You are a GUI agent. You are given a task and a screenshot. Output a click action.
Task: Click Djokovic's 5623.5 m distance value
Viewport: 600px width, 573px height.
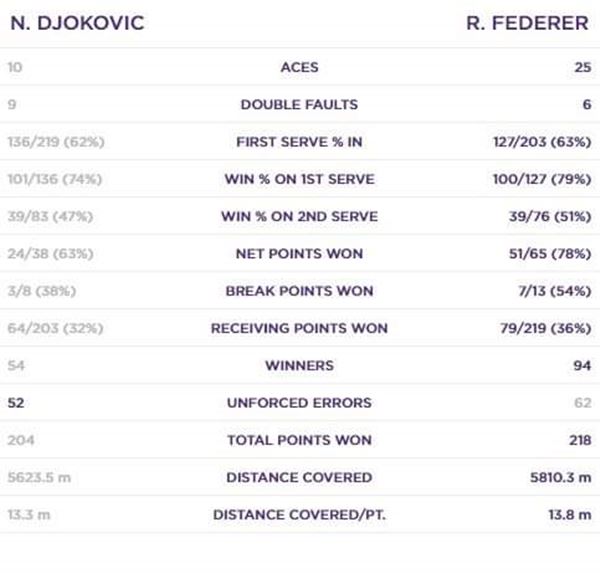pos(39,477)
